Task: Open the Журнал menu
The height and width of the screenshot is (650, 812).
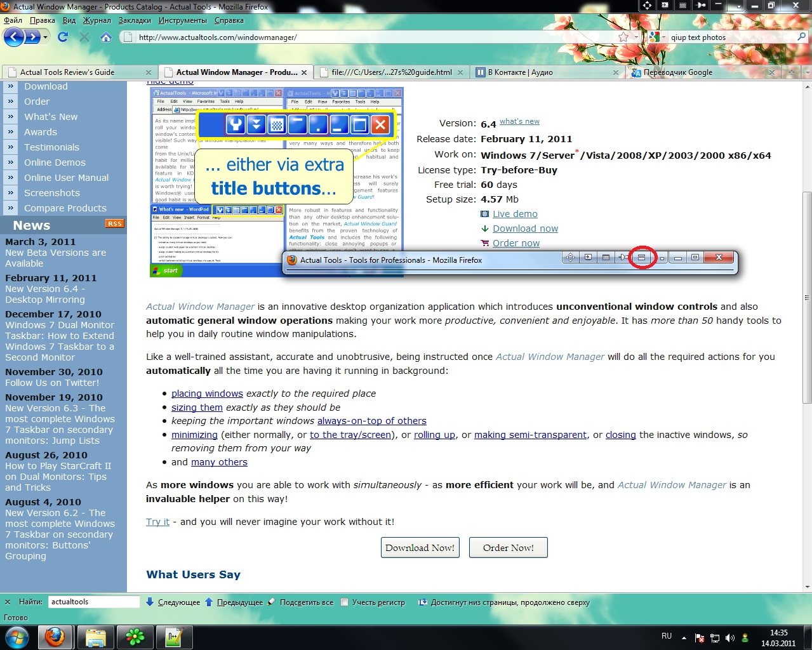Action: pyautogui.click(x=97, y=20)
